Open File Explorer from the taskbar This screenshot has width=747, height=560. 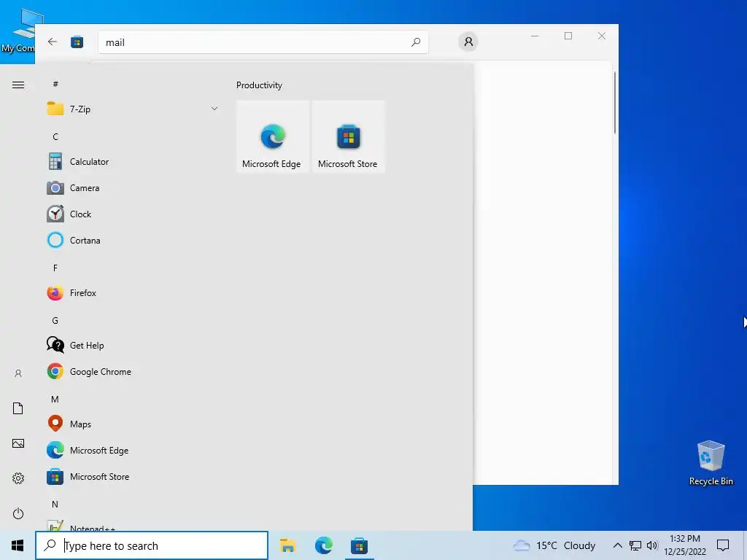[x=287, y=545]
